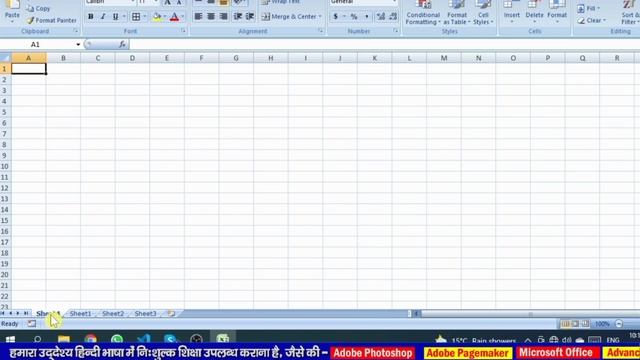Open Alignment dialog launcher
The image size is (640, 360).
320,31
